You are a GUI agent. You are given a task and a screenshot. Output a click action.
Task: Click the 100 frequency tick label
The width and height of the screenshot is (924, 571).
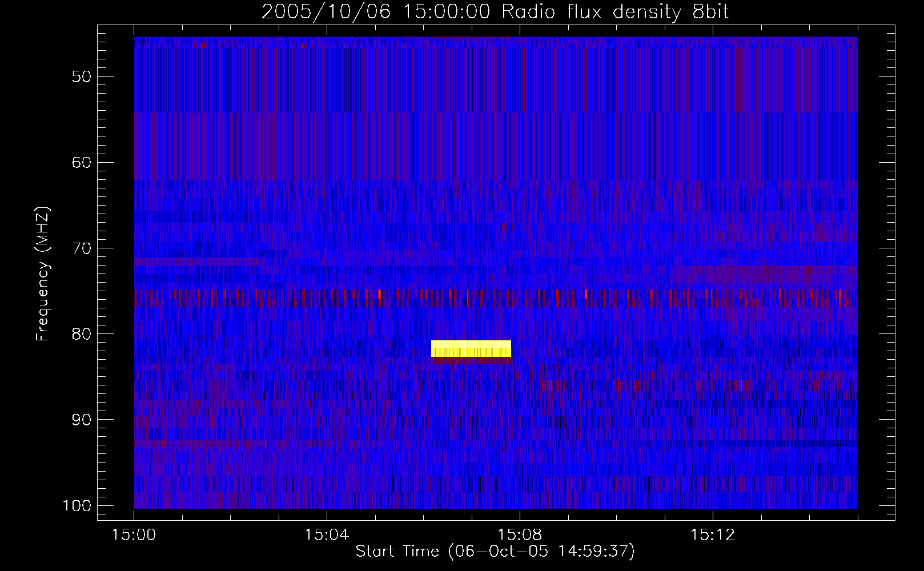point(77,506)
